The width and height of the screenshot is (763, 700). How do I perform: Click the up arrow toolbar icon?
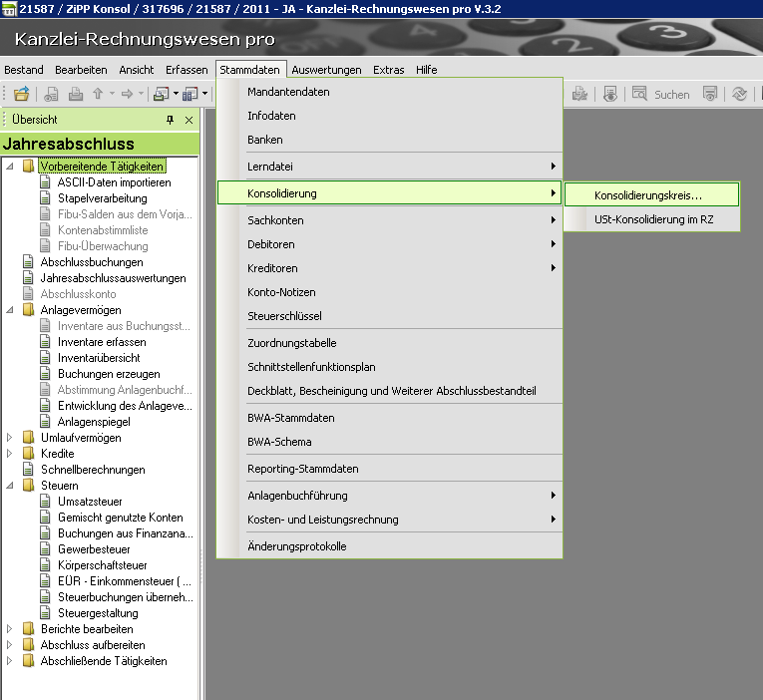click(98, 94)
